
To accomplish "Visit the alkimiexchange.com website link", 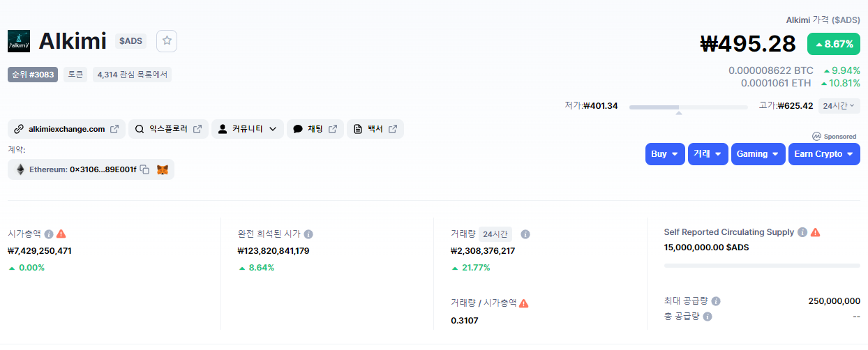I will point(66,129).
